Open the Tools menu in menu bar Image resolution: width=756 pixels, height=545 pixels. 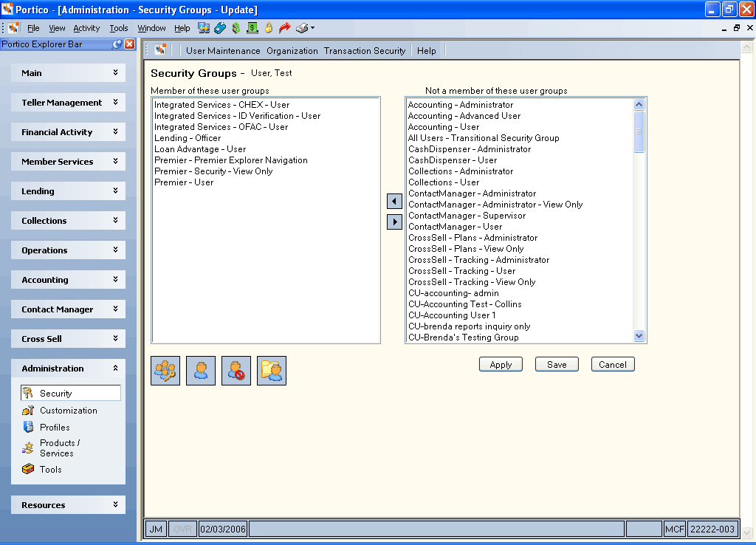[x=119, y=29]
